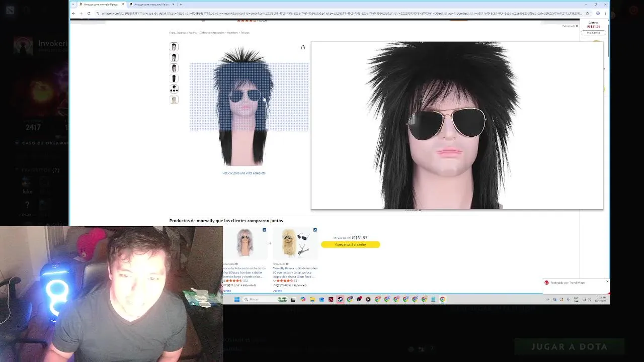Open a new browser tab
The image size is (644, 362).
coord(181,5)
